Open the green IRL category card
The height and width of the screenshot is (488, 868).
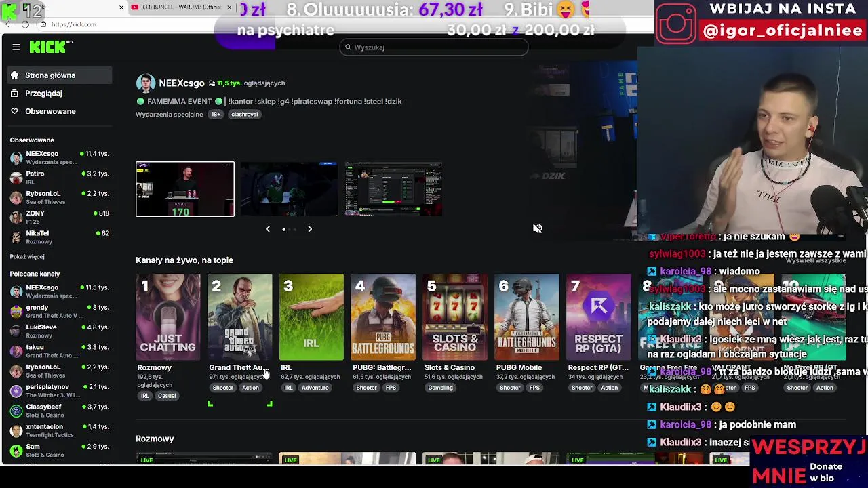312,317
